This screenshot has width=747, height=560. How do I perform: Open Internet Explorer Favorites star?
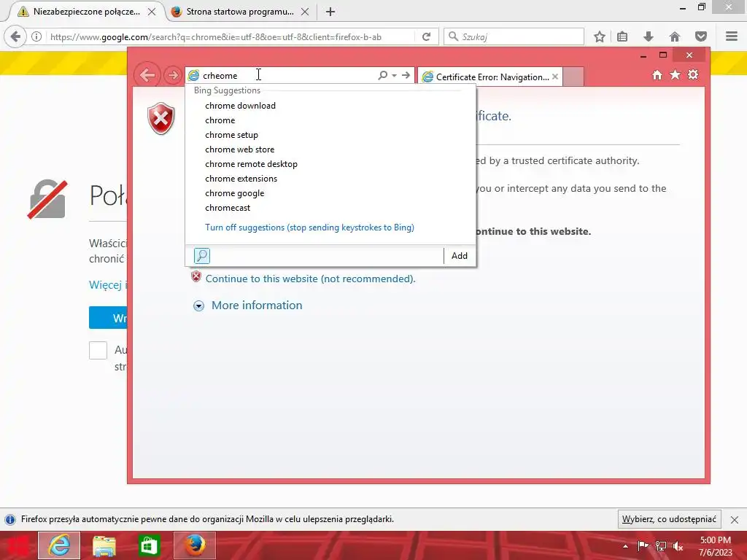coord(675,75)
